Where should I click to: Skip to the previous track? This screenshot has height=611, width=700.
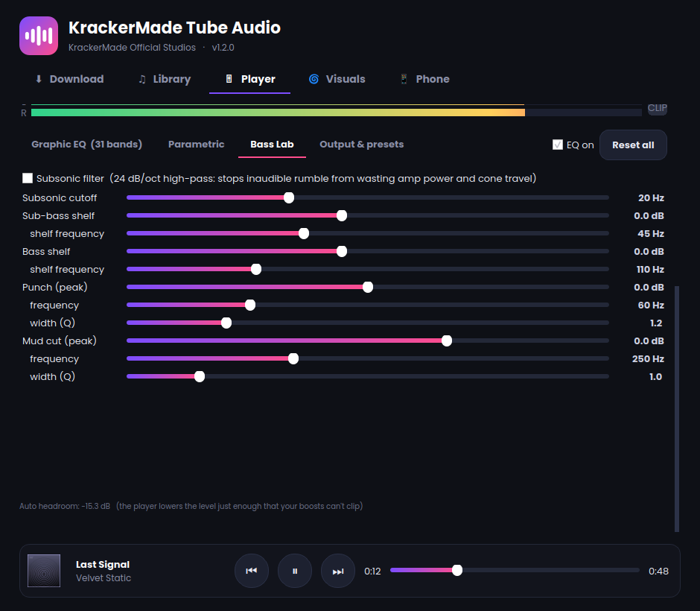(x=252, y=571)
